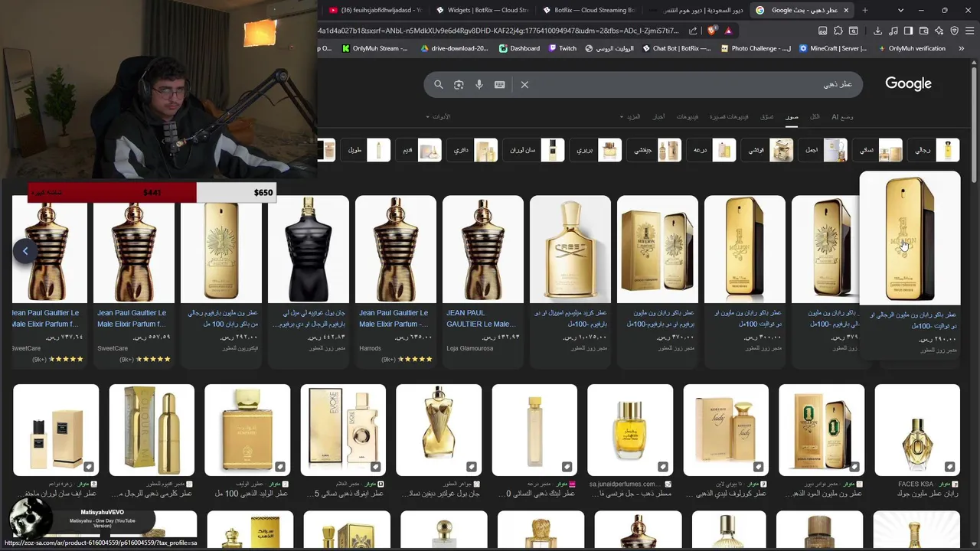The width and height of the screenshot is (980, 551).
Task: Open the on-screen keyboard input tool
Action: tap(500, 85)
